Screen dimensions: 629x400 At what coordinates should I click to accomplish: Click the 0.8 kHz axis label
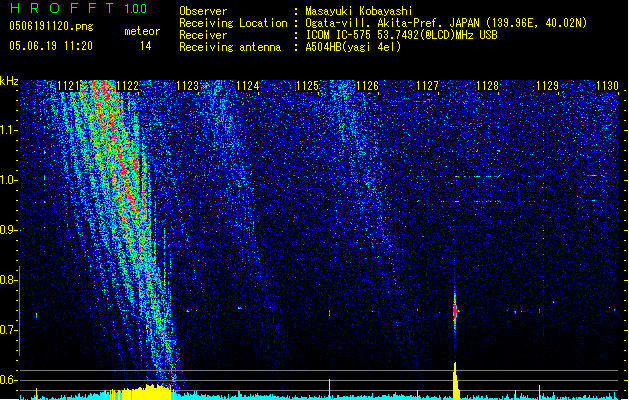pyautogui.click(x=9, y=280)
